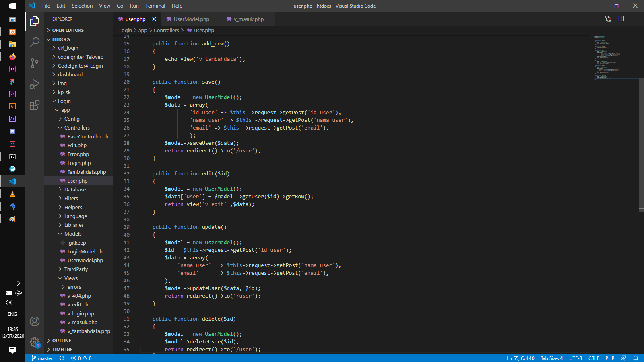Open the Search view in activity bar

click(x=35, y=42)
